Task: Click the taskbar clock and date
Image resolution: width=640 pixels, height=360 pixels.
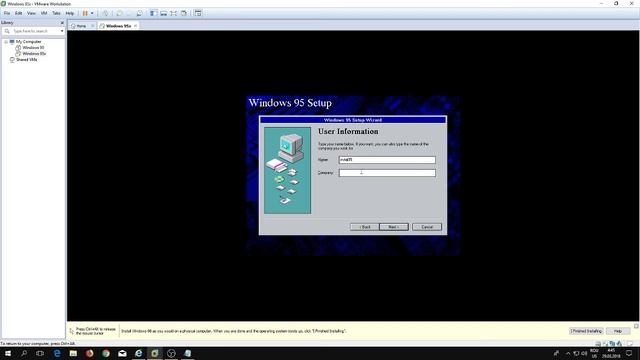Action: click(611, 353)
